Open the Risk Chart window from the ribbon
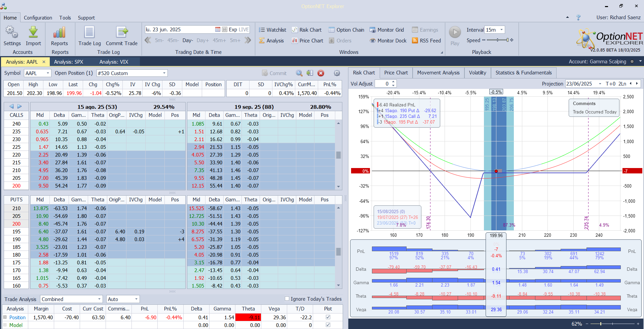Viewport: 644px width, 329px height. (306, 30)
